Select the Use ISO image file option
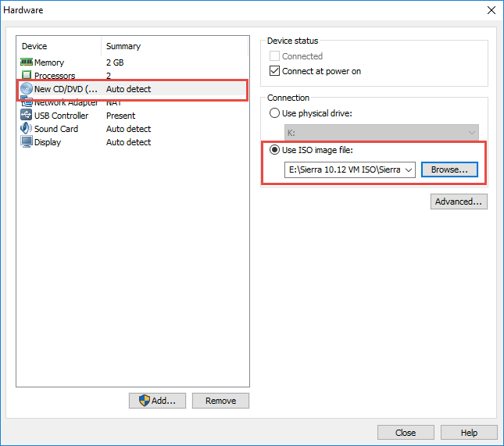The image size is (504, 446). click(x=274, y=150)
